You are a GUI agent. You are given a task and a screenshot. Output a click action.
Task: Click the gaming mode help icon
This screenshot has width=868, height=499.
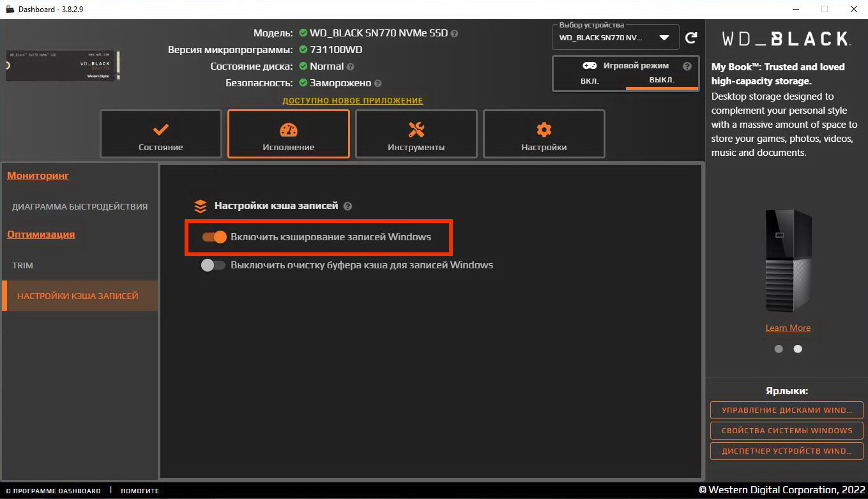click(x=687, y=66)
